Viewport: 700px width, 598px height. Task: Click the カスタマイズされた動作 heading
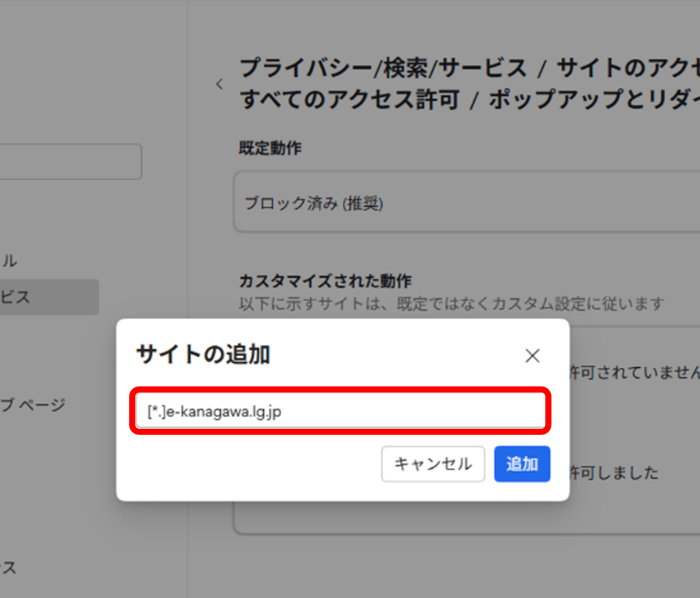[325, 281]
